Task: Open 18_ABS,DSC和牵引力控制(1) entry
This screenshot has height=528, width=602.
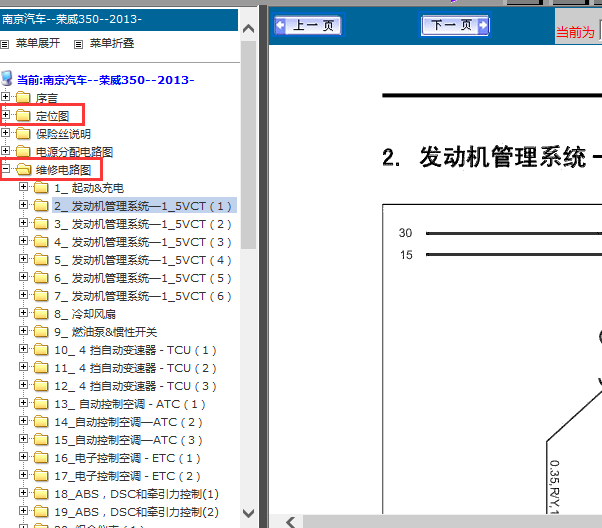Action: click(x=136, y=494)
